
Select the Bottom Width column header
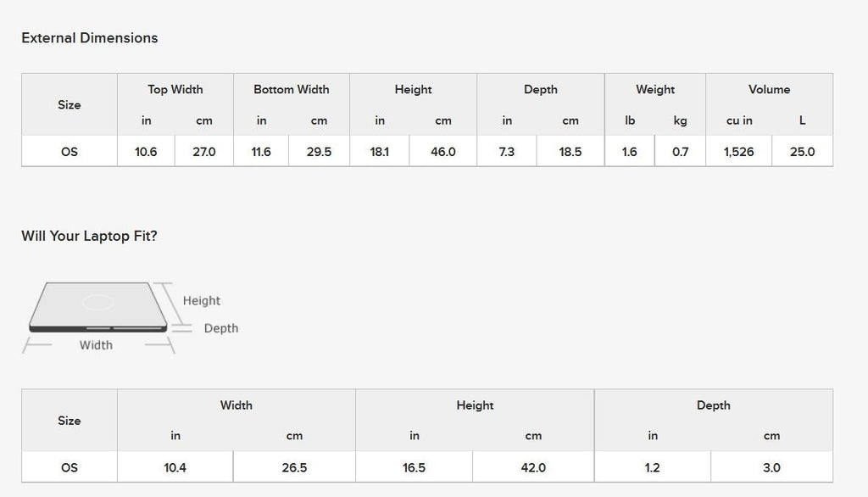292,89
